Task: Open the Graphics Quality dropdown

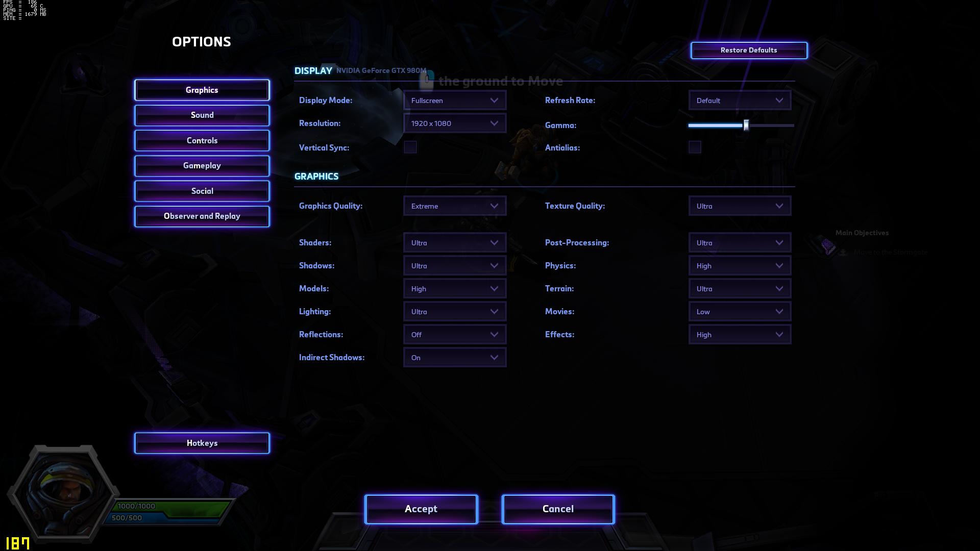Action: tap(455, 206)
